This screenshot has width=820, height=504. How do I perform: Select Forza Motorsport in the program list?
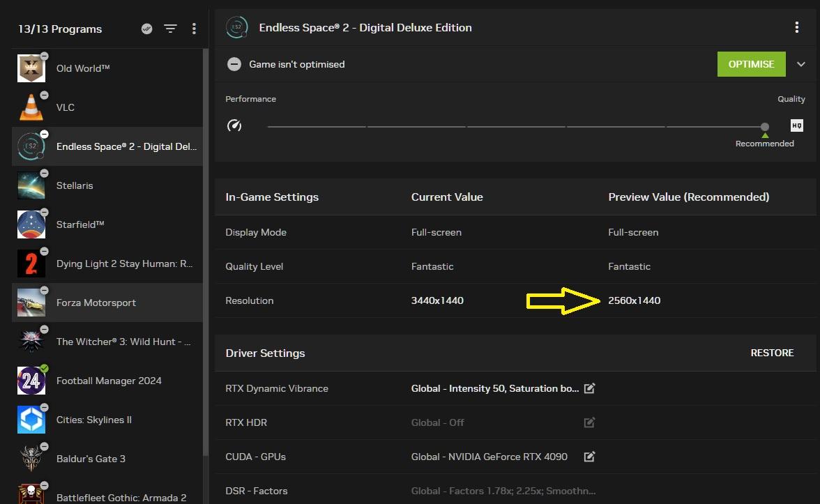point(96,303)
